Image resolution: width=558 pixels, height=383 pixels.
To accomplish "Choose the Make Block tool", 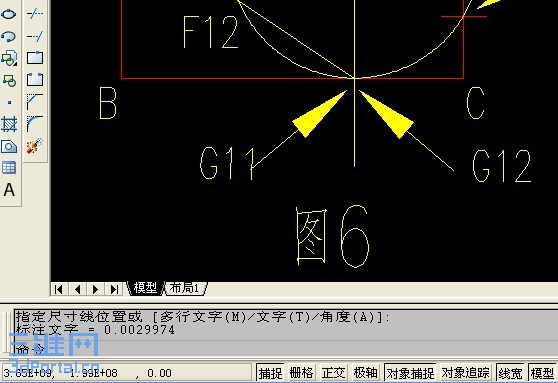I will point(9,80).
